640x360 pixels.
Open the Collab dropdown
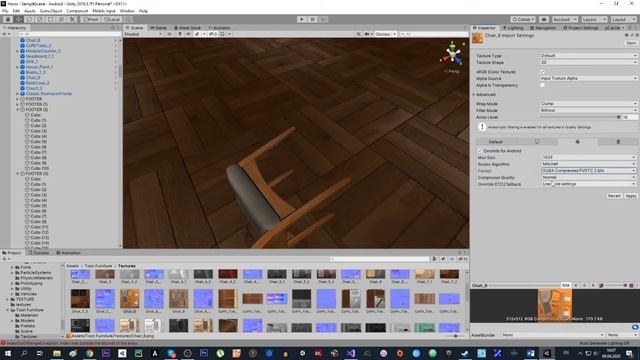pyautogui.click(x=523, y=19)
